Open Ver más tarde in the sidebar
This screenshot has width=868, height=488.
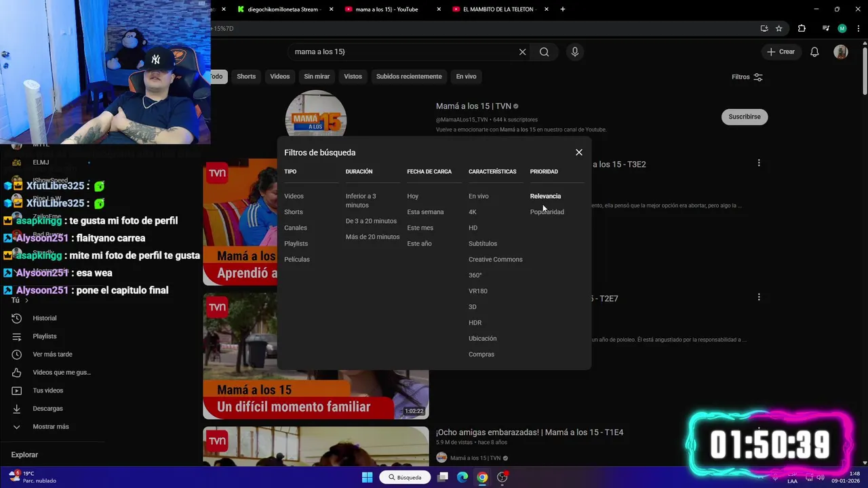point(52,354)
